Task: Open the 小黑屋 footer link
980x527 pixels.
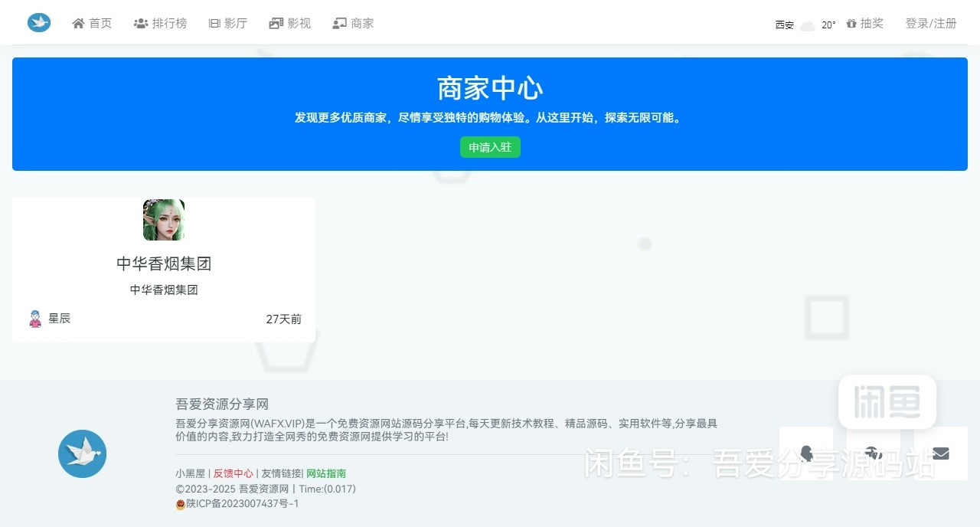Action: pyautogui.click(x=190, y=473)
